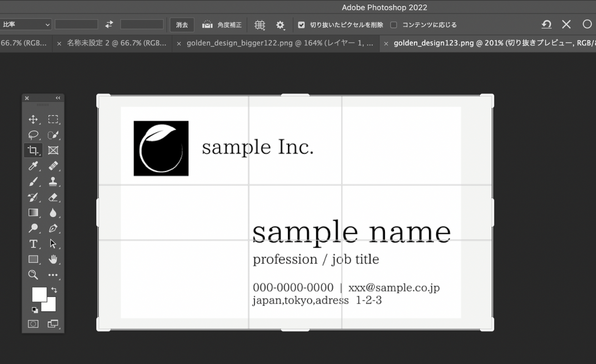Image resolution: width=596 pixels, height=364 pixels.
Task: Select the Hand tool
Action: [53, 259]
